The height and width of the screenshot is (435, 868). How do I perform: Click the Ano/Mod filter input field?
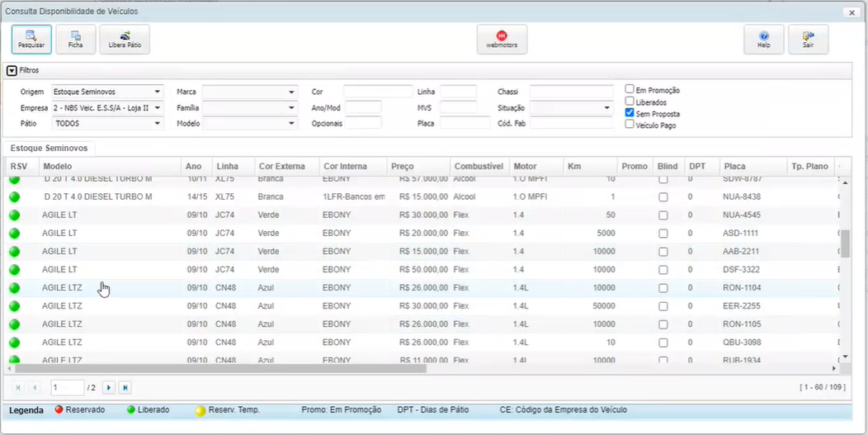[363, 107]
